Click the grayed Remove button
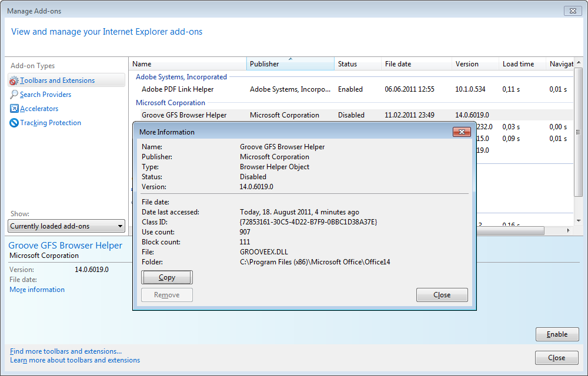The width and height of the screenshot is (588, 376). (167, 295)
